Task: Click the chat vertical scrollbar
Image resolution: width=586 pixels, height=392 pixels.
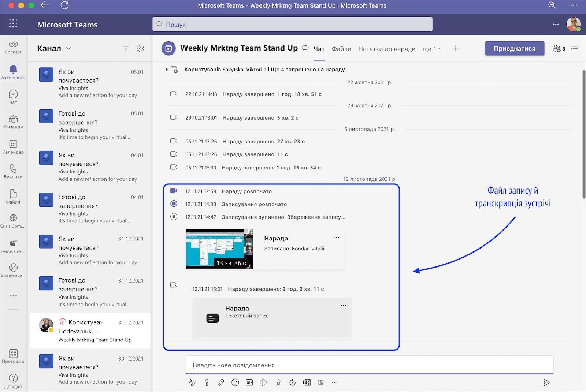Action: pos(584,134)
